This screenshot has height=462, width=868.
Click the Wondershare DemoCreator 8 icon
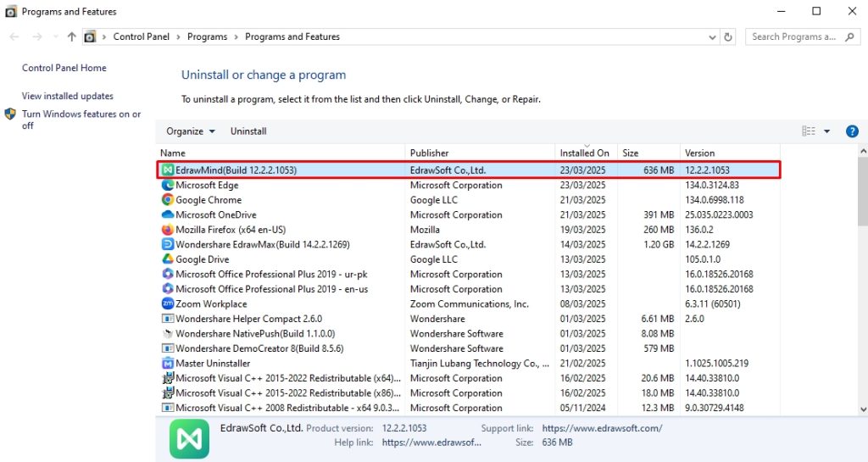167,348
